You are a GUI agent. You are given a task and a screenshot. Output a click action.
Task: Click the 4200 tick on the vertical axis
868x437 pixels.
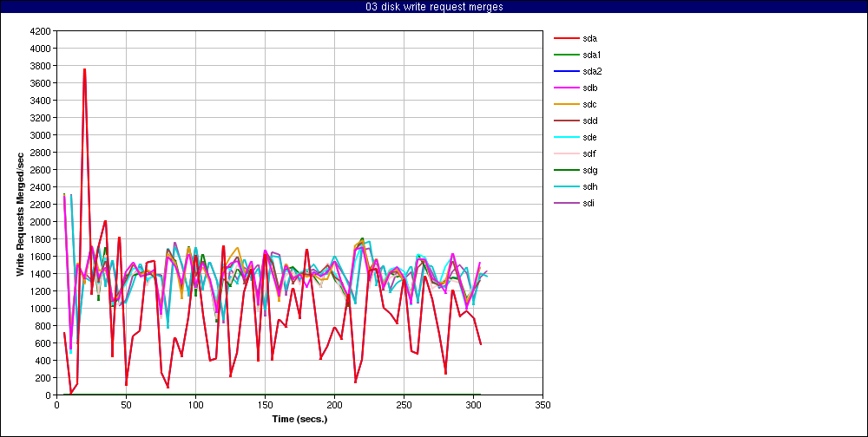pos(42,31)
